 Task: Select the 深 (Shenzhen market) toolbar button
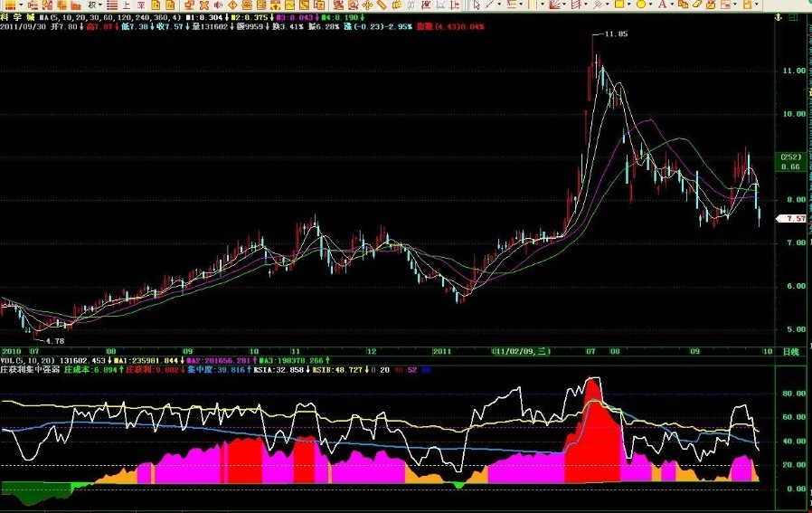141,5
